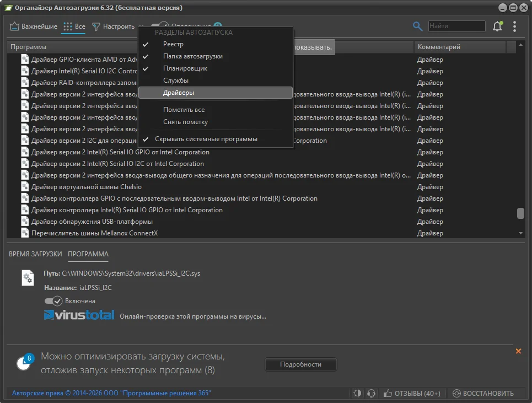The height and width of the screenshot is (403, 532).
Task: Click the icon of Драйвер GPIO-клиента AMD row
Action: click(25, 60)
